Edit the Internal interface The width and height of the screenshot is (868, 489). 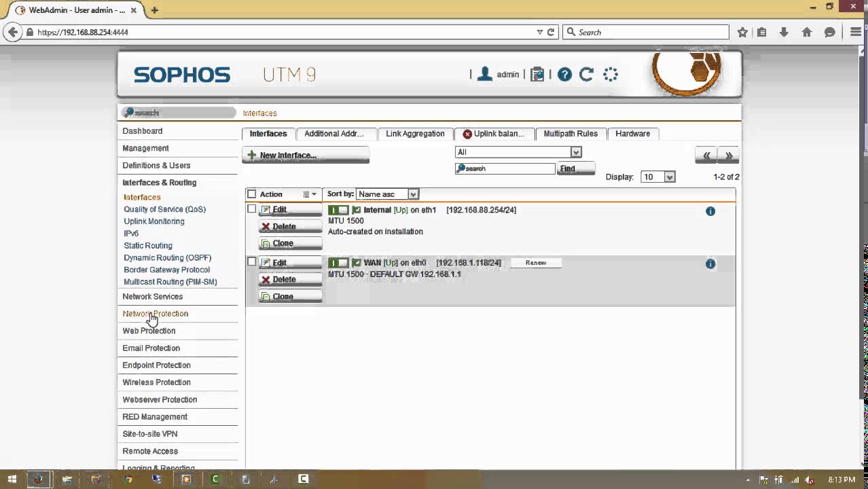pyautogui.click(x=290, y=210)
